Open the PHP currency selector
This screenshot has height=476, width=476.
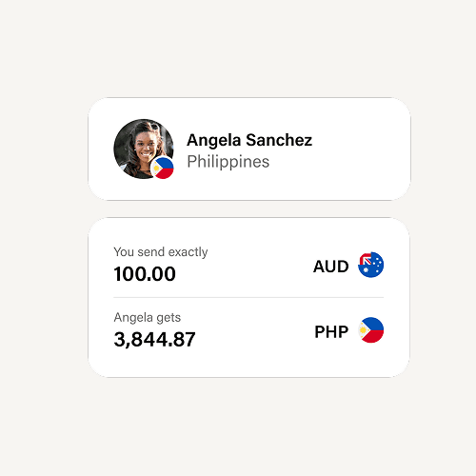[x=348, y=330]
